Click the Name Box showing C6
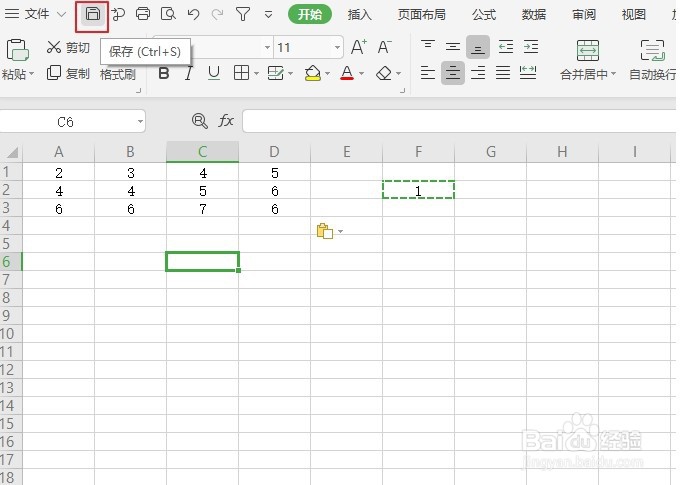The image size is (680, 485). [65, 121]
